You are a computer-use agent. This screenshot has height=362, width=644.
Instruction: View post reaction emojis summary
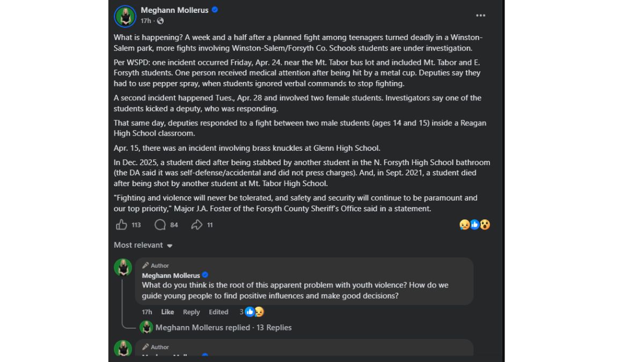pyautogui.click(x=474, y=225)
